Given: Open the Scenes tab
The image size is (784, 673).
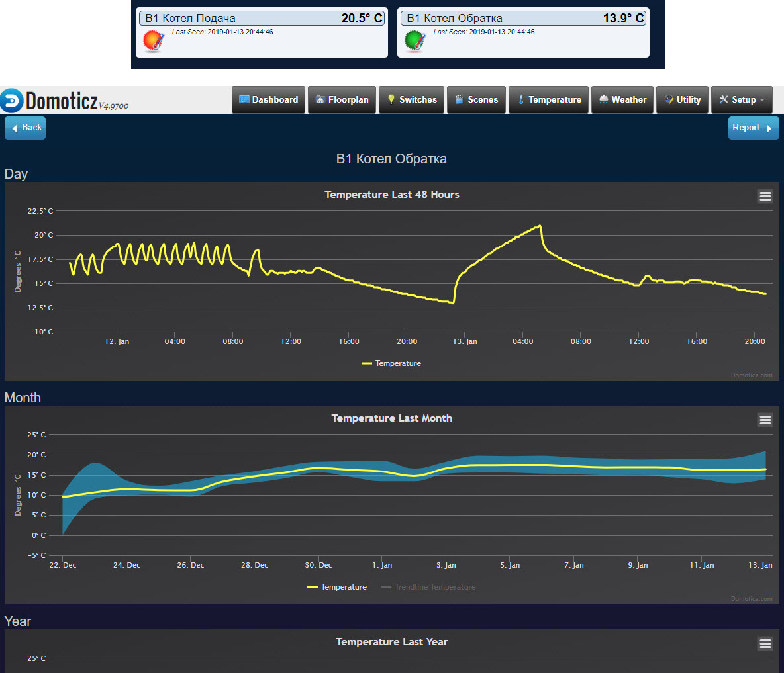Looking at the screenshot, I should pos(477,100).
